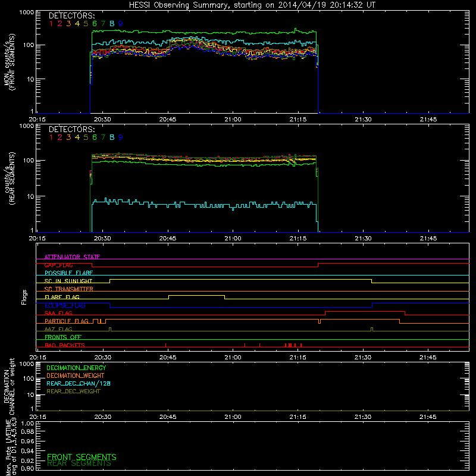This screenshot has height=476, width=476.
Task: Click the REAR SEGMENTS livetime legend
Action: pos(79,464)
